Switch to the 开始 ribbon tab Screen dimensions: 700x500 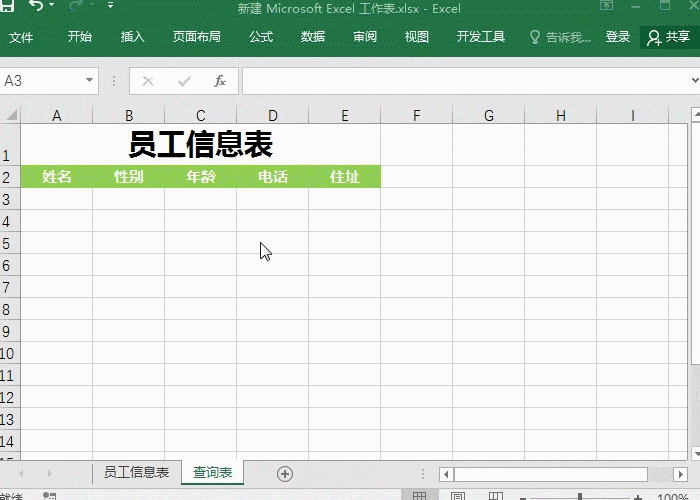[x=80, y=37]
